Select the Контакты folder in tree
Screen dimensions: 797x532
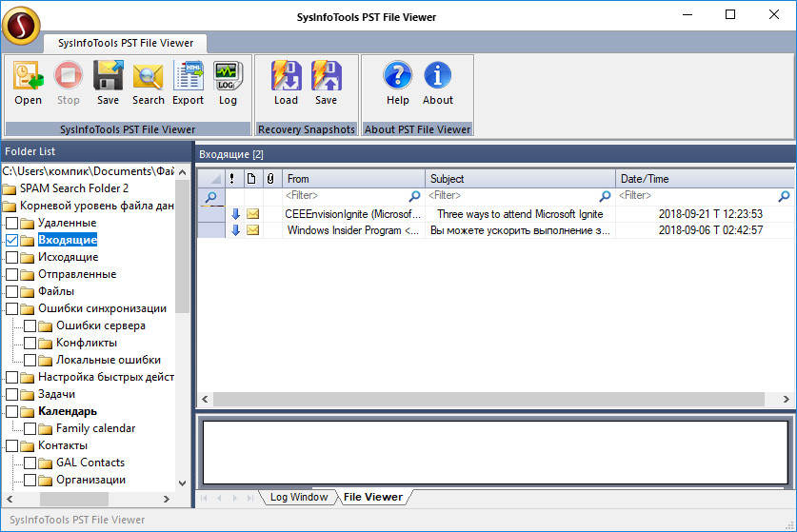(x=63, y=445)
